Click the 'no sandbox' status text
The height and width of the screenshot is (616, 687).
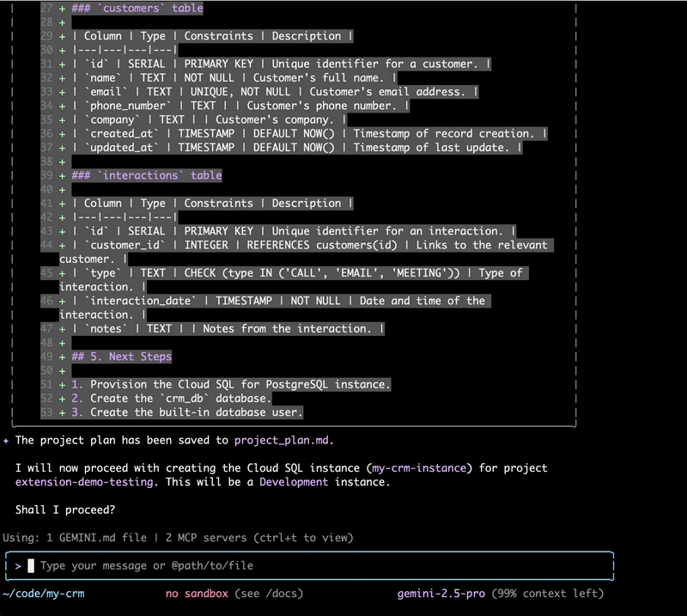point(197,594)
